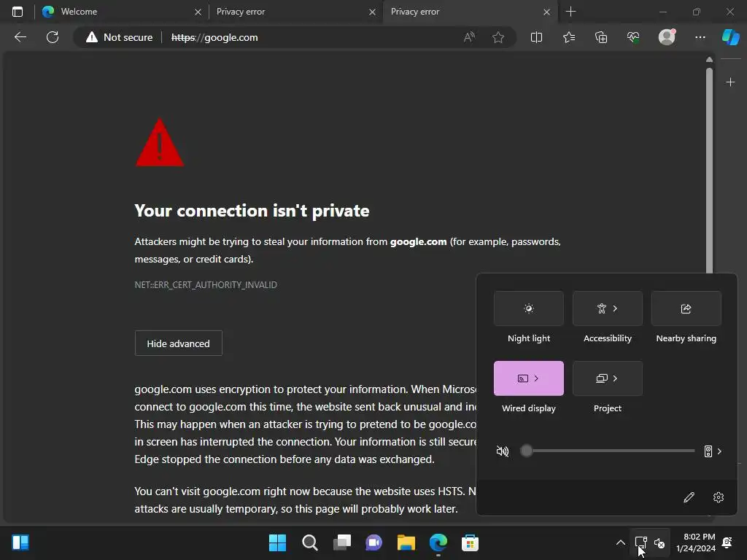747x560 pixels.
Task: Open clock and date 8:02 PM
Action: 695,542
